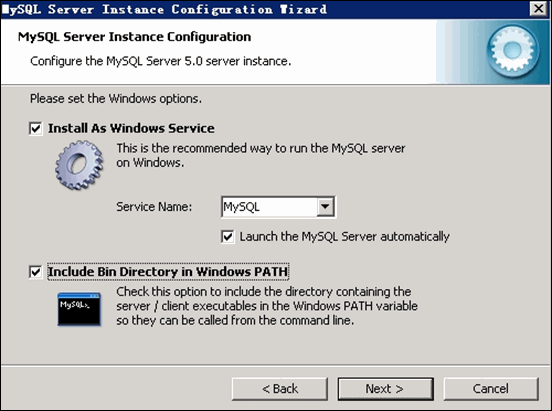The image size is (552, 411).
Task: Go back with the < Back button
Action: coord(280,389)
